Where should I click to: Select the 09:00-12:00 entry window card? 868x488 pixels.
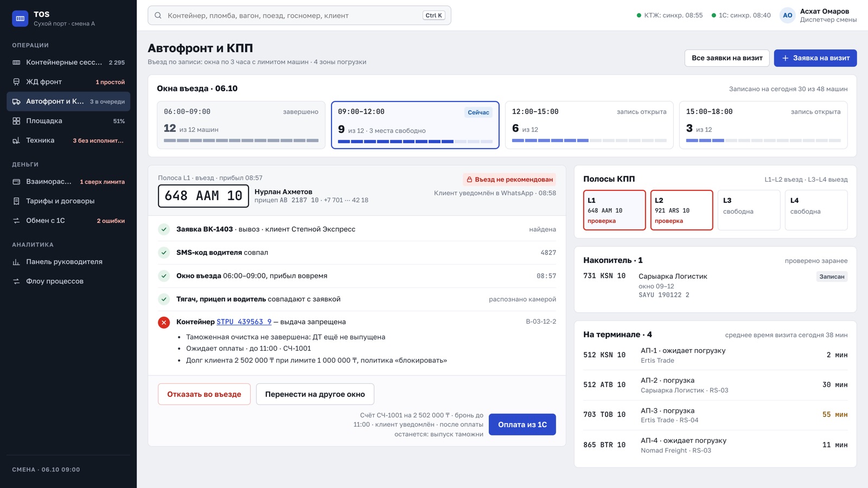click(x=415, y=125)
